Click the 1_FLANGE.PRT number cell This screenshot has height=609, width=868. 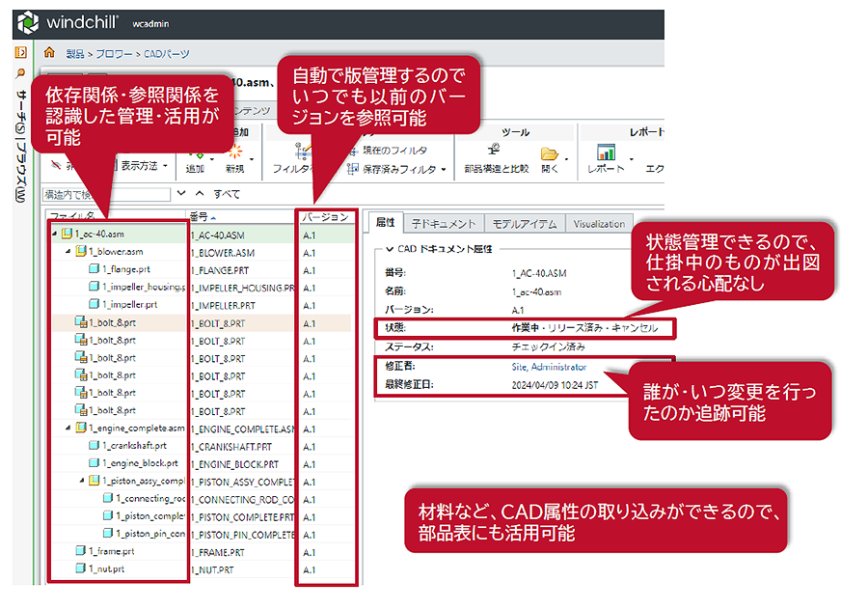pyautogui.click(x=220, y=270)
